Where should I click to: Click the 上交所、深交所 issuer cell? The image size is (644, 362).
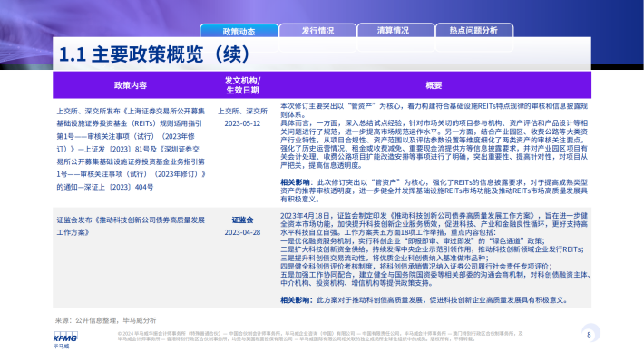click(242, 111)
